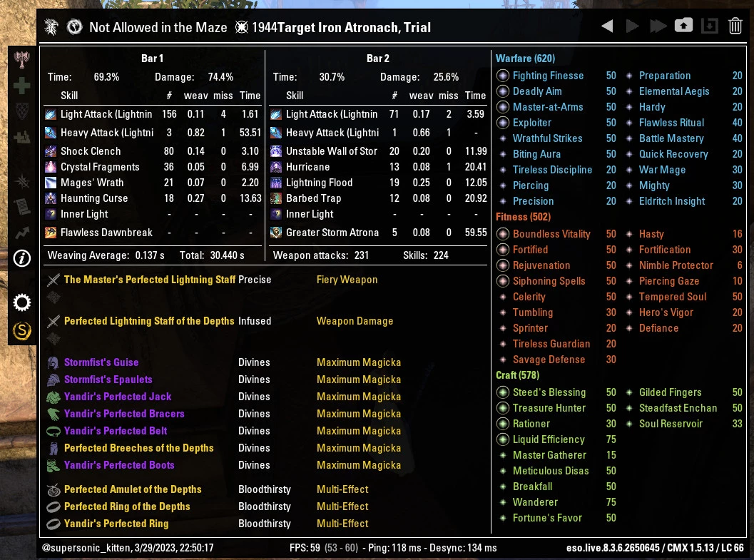Click the Fighting Finesse champion star
This screenshot has height=560, width=754.
503,76
